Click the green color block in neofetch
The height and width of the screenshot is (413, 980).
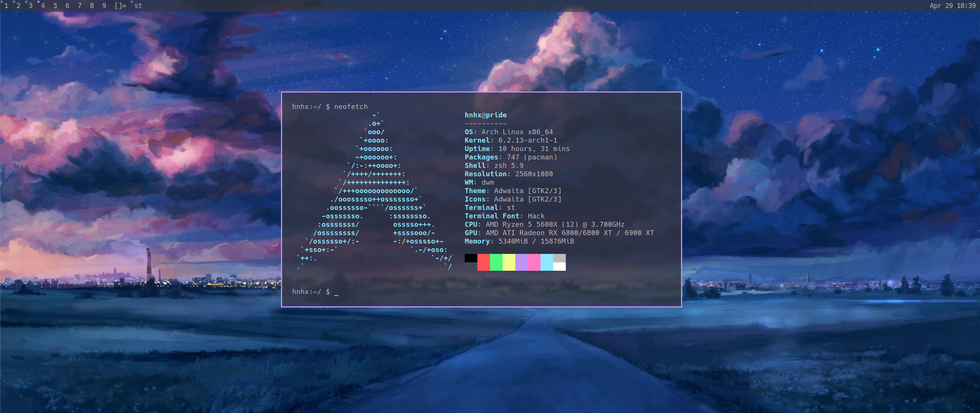496,262
